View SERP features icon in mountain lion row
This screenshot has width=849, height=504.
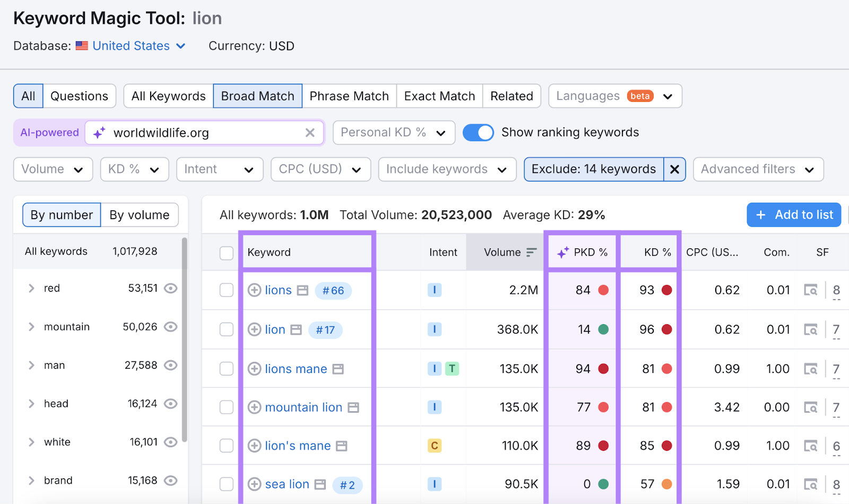tap(810, 407)
